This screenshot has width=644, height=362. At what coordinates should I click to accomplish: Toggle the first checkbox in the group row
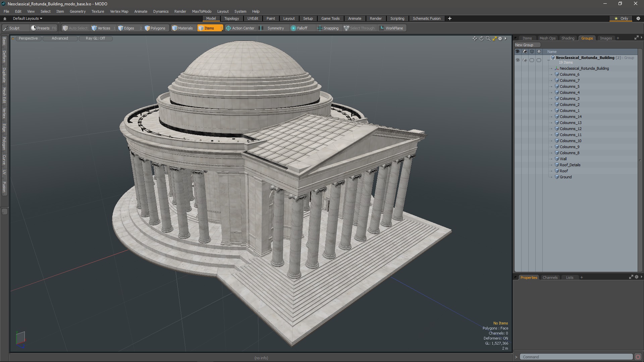pos(532,60)
